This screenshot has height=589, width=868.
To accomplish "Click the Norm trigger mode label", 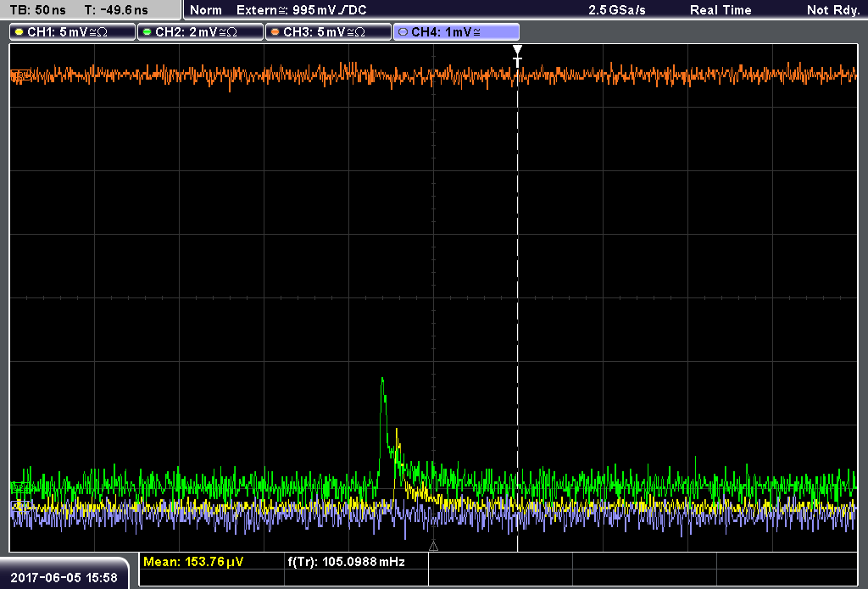I will coord(206,10).
